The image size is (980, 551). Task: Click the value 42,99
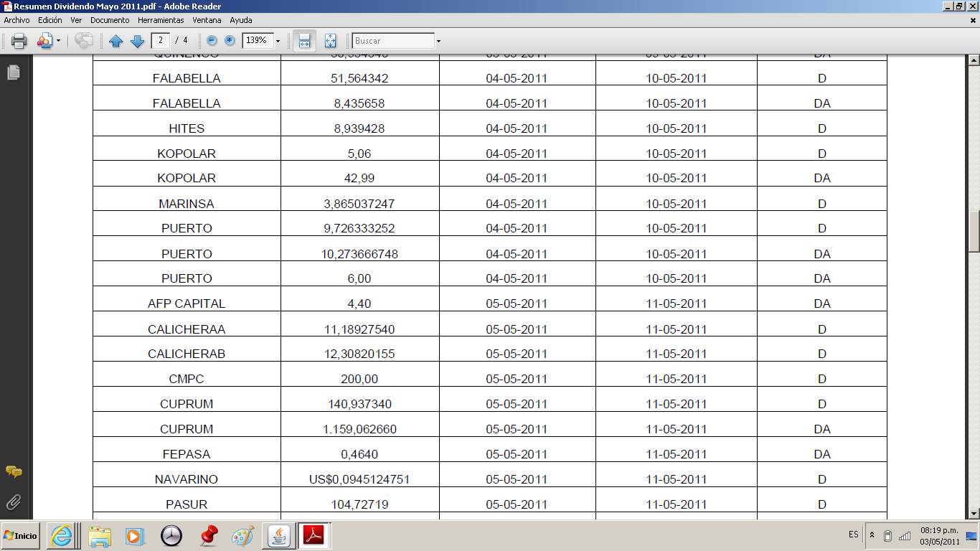click(359, 178)
